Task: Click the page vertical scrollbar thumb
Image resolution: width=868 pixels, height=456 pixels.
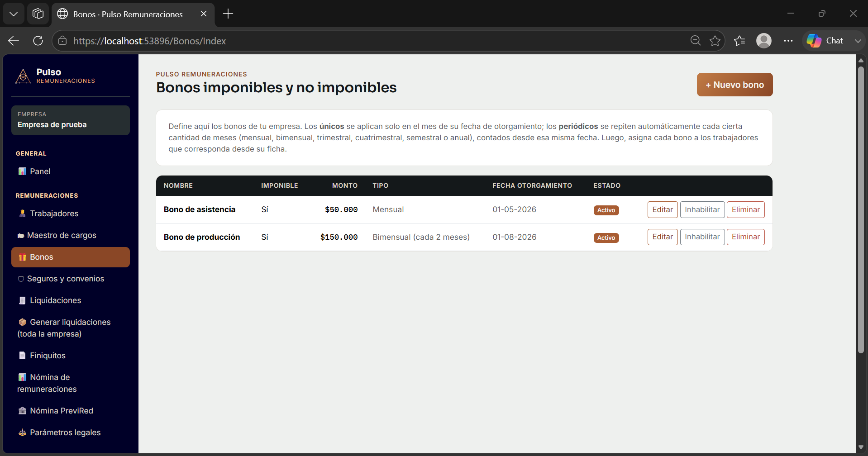Action: pos(861,210)
